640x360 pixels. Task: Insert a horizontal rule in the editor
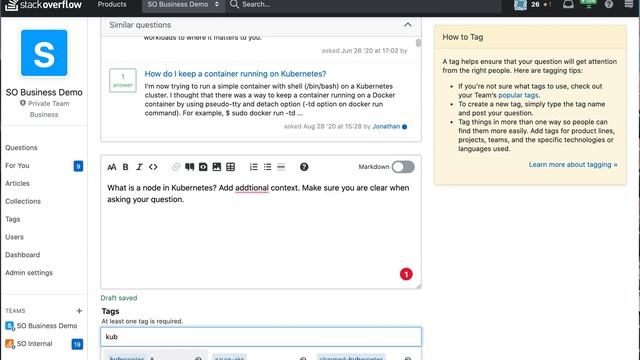click(x=281, y=167)
